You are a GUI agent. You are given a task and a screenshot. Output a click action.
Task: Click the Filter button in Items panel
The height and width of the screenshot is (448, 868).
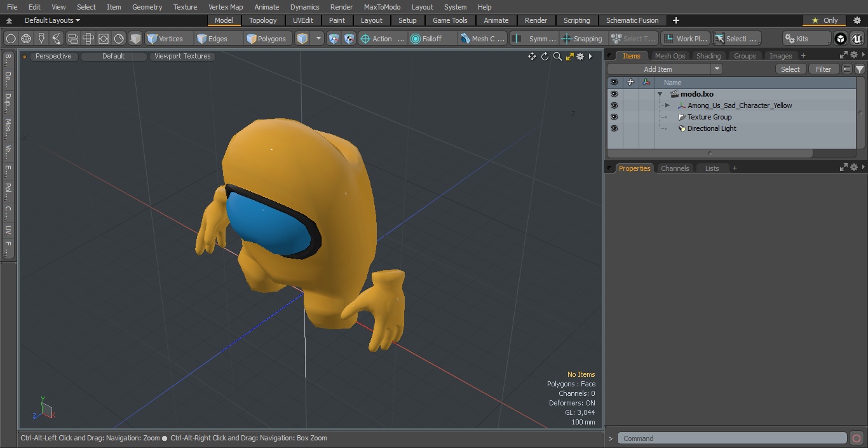[824, 69]
